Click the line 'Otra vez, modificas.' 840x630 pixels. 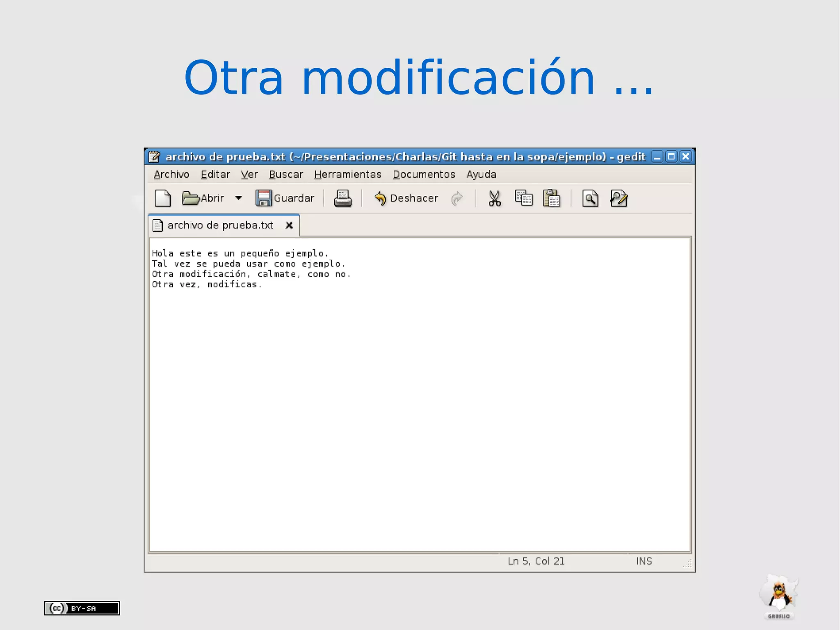[x=207, y=284]
